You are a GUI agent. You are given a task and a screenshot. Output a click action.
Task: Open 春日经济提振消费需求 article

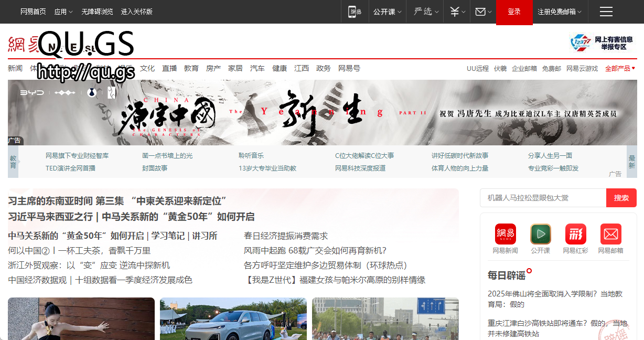coord(286,236)
